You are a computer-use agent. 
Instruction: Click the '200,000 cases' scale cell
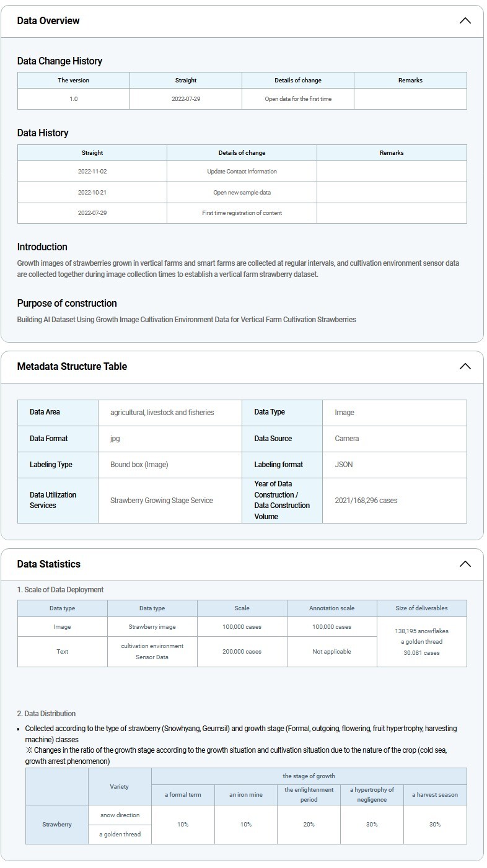[x=242, y=651]
